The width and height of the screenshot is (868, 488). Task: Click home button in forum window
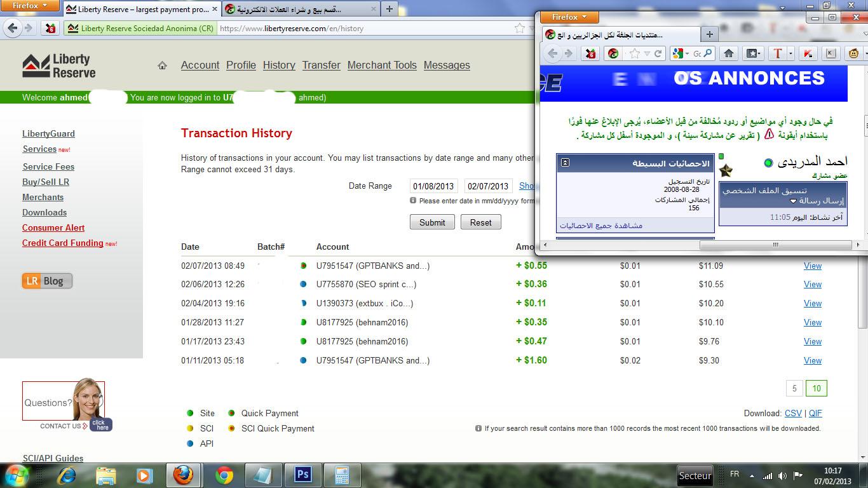[729, 53]
